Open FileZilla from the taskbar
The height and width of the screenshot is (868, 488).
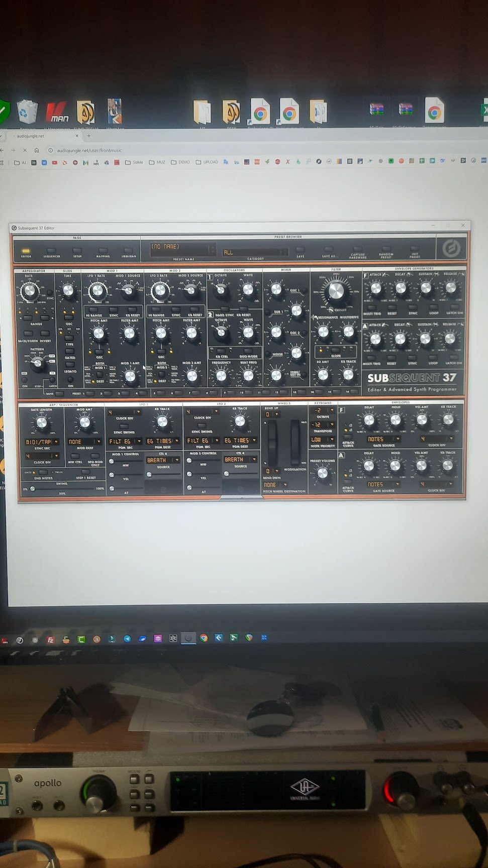(50, 639)
